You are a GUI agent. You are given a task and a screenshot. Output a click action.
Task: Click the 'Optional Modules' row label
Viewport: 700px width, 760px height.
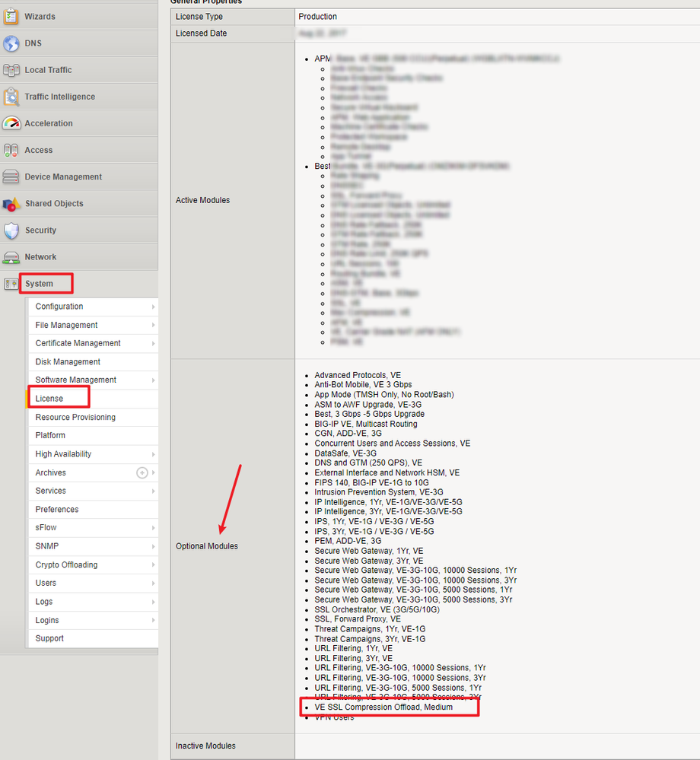coord(207,546)
